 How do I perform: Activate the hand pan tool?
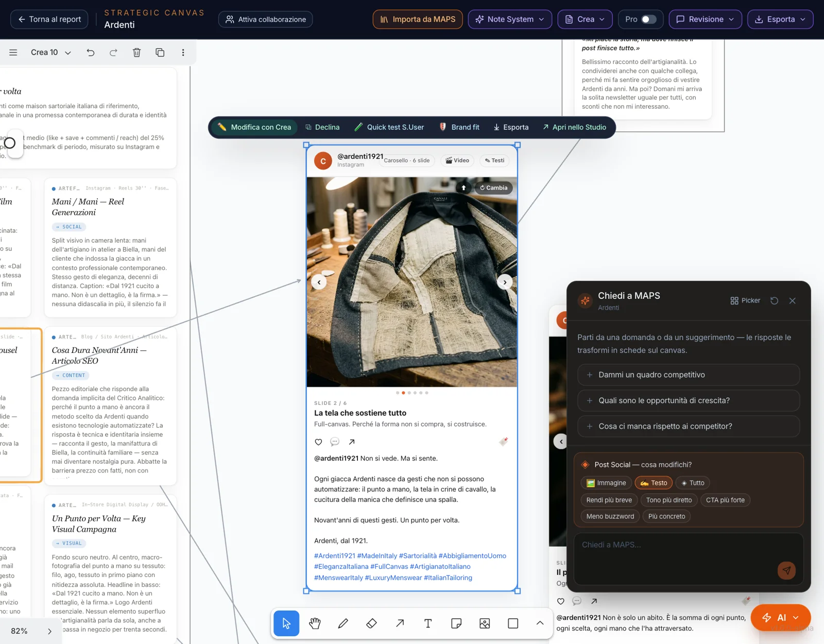[x=315, y=623]
